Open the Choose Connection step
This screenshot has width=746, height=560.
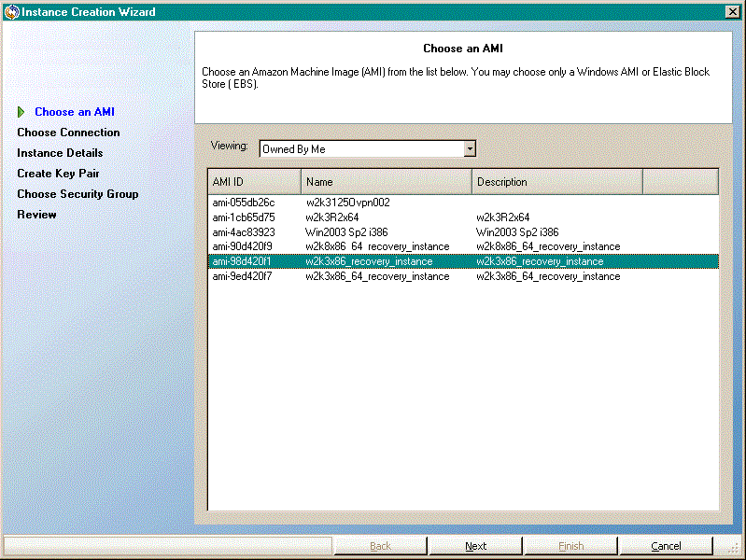pos(68,133)
